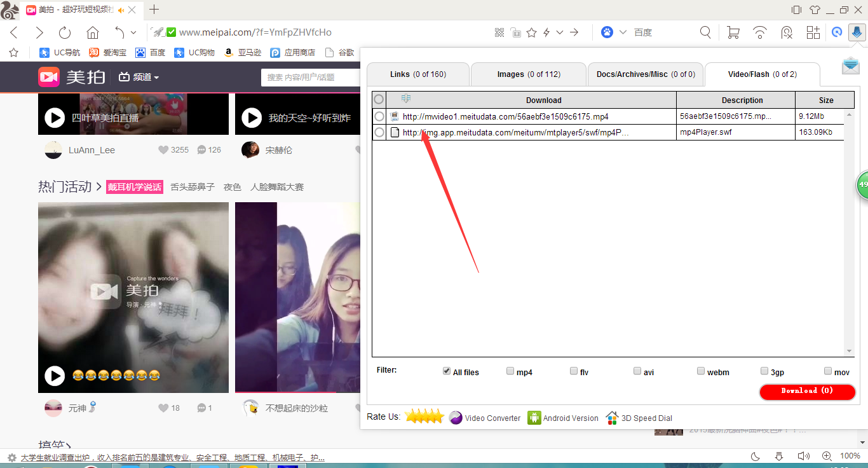868x468 pixels.
Task: Click the sort icon in the table header
Action: pos(406,99)
